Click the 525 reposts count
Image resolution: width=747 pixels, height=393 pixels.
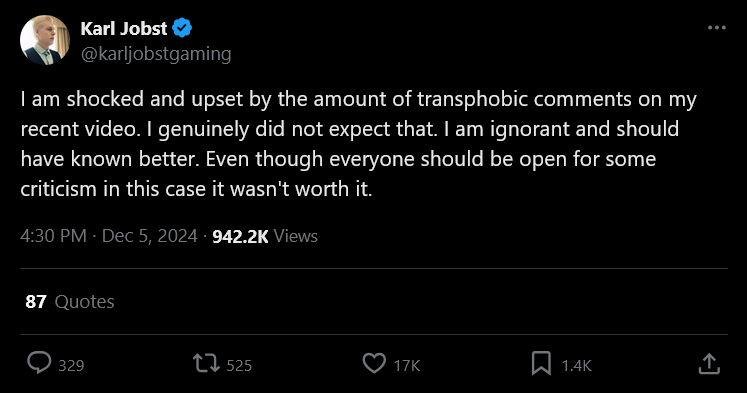[239, 365]
